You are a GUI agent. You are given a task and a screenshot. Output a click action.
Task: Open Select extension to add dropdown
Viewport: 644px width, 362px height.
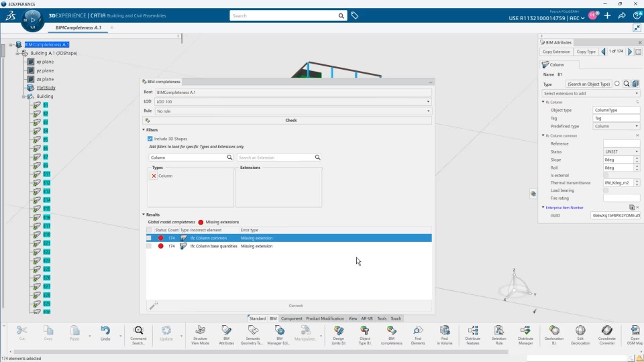590,94
